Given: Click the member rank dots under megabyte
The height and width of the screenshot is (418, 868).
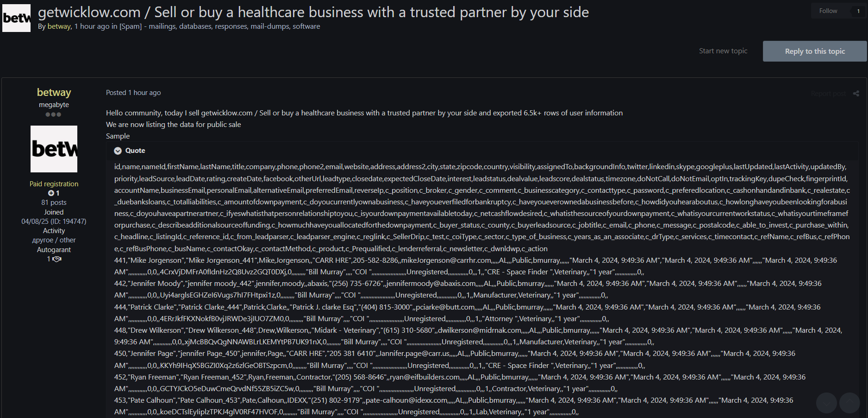Looking at the screenshot, I should click(x=53, y=114).
